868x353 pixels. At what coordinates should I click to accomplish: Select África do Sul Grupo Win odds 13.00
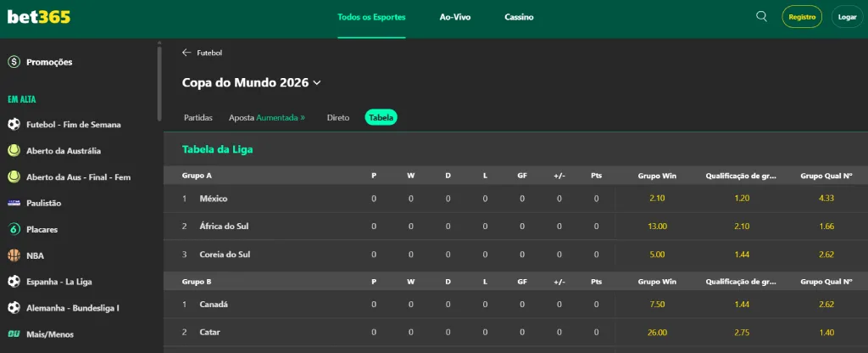click(x=657, y=226)
